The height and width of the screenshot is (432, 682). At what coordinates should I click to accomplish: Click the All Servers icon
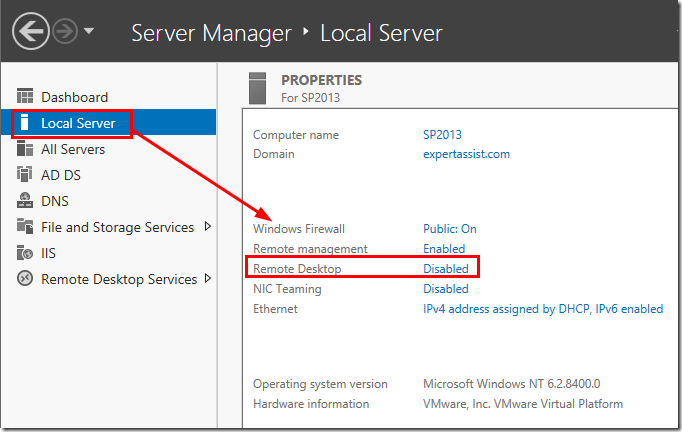(25, 149)
